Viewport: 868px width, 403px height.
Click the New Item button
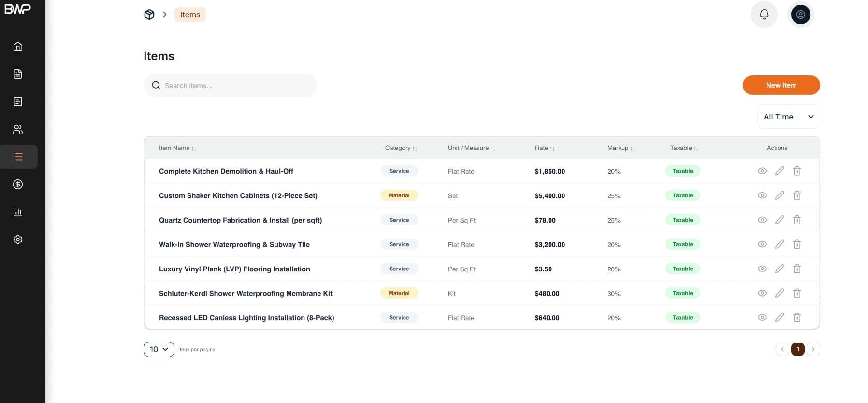point(781,85)
